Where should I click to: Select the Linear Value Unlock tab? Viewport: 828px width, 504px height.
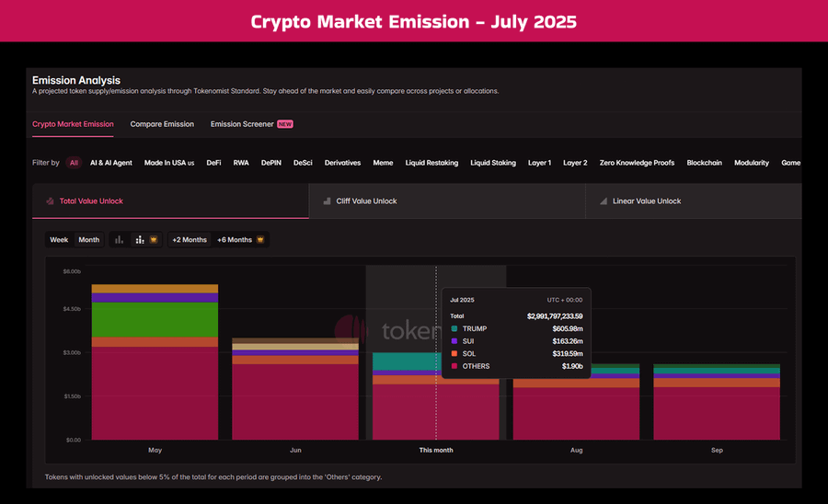point(694,201)
